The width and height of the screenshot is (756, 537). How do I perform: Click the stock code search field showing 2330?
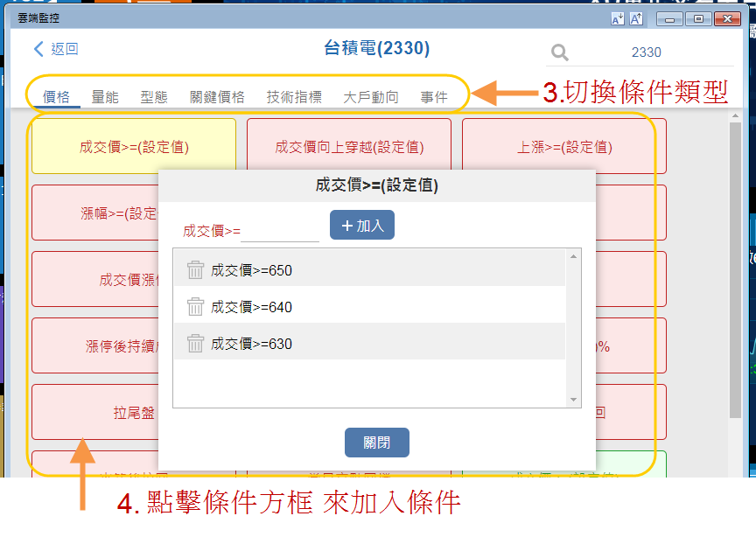(646, 52)
